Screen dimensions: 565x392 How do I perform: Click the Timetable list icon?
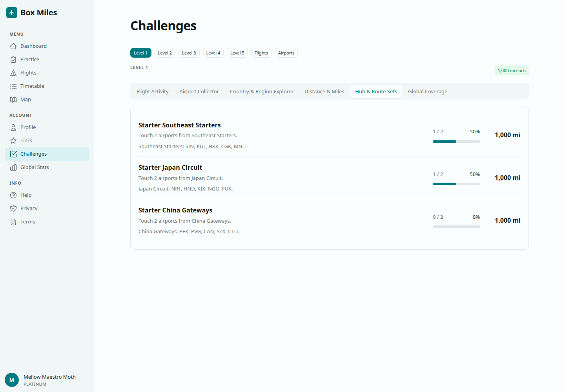(13, 86)
